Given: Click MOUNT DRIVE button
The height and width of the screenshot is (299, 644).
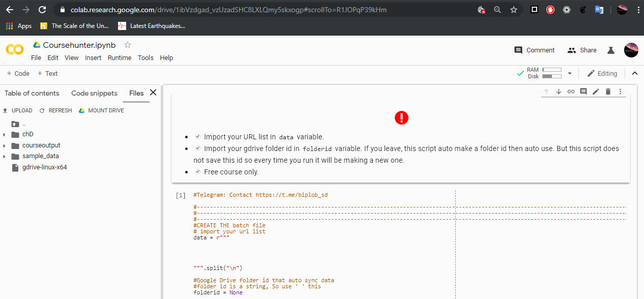Looking at the screenshot, I should [x=102, y=110].
